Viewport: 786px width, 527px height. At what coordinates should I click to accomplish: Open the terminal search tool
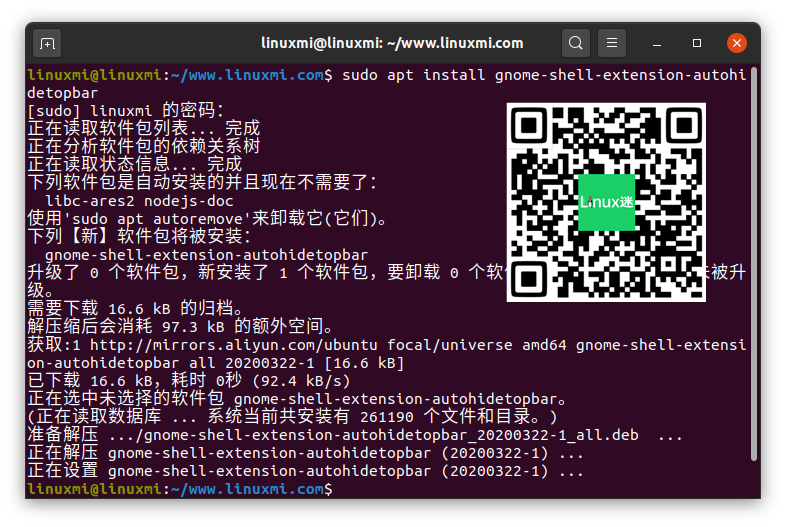(x=575, y=43)
